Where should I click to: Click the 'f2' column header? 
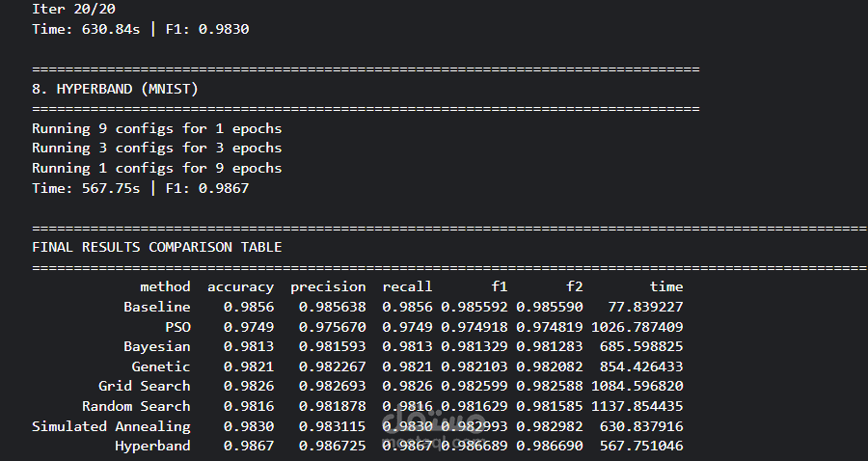click(x=574, y=286)
